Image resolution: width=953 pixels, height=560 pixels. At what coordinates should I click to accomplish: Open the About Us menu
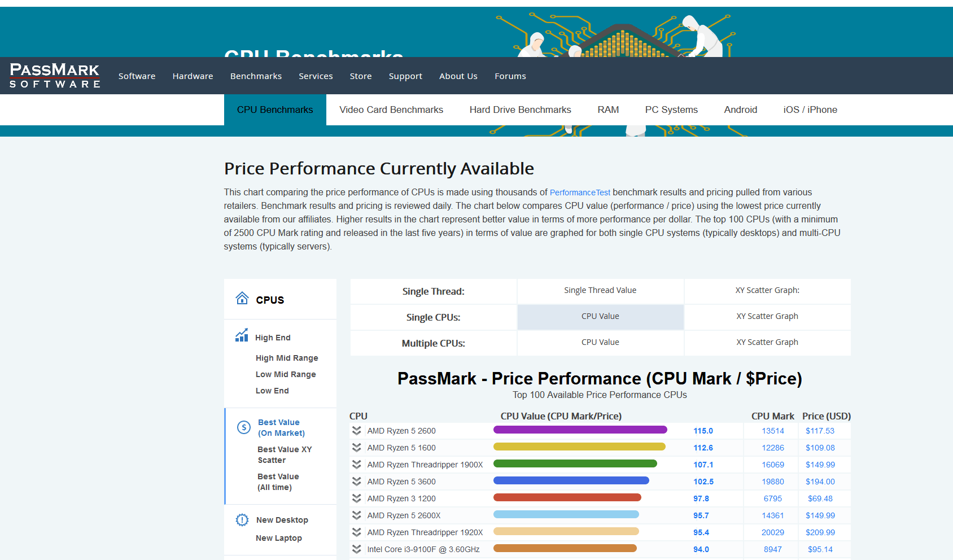click(458, 76)
